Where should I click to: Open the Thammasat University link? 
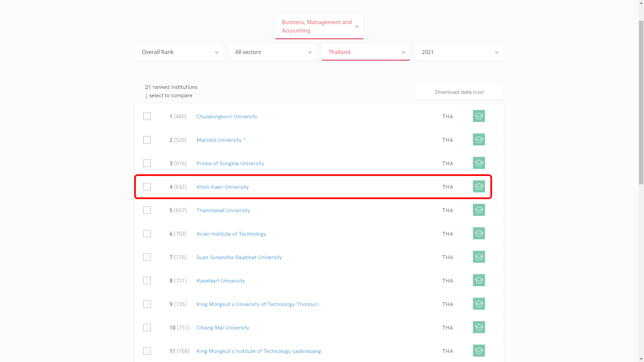point(223,210)
